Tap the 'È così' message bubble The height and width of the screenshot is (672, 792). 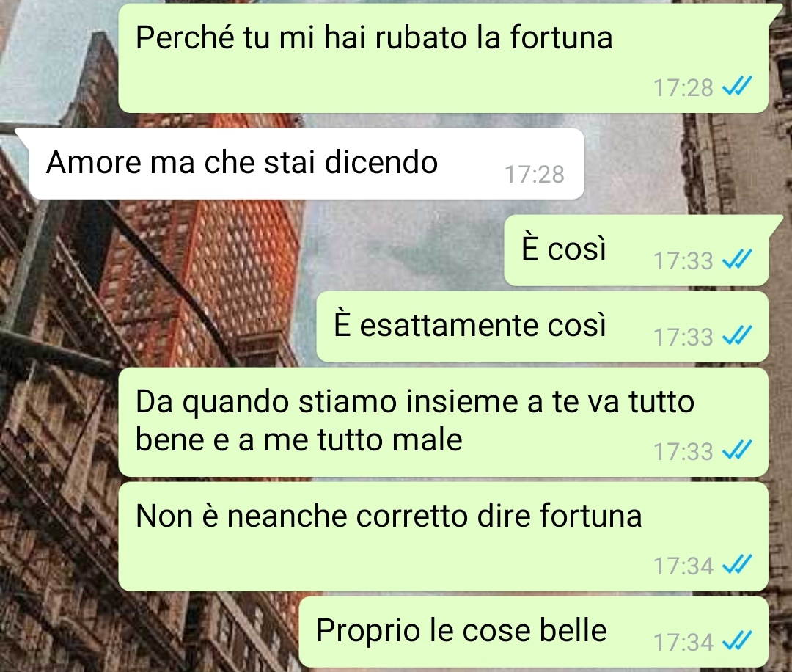point(636,250)
